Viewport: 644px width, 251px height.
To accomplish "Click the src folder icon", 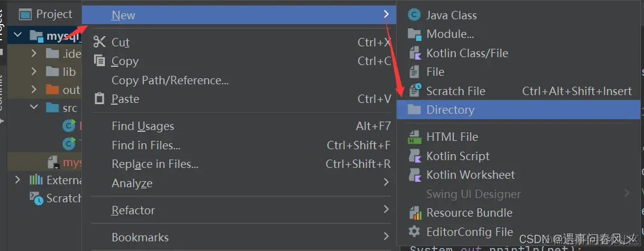I will coord(52,108).
